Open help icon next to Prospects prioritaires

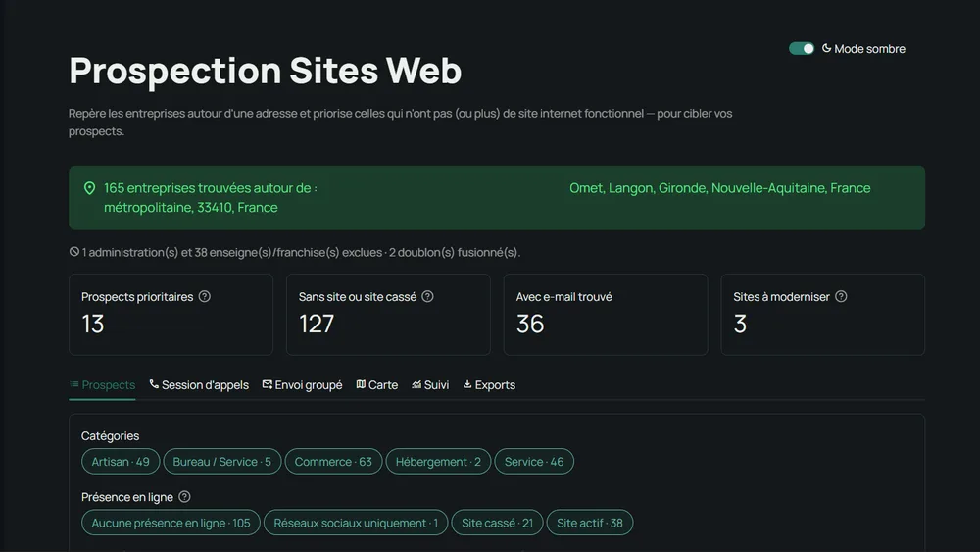click(205, 296)
